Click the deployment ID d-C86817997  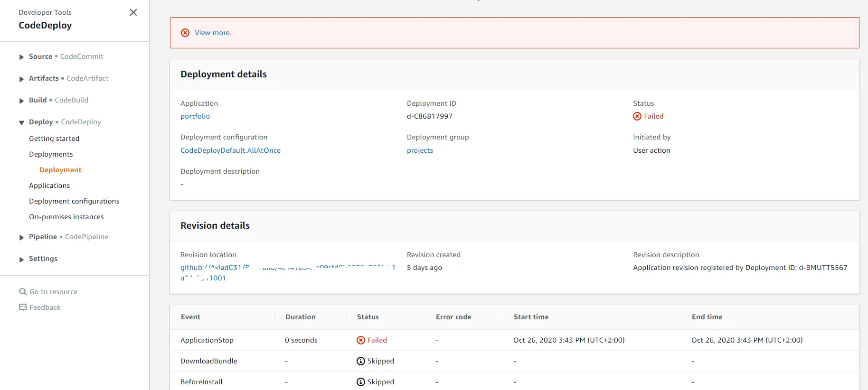tap(430, 116)
